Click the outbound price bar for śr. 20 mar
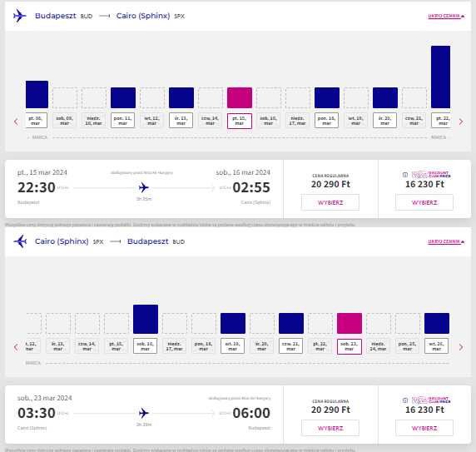Image resolution: width=476 pixels, height=452 pixels. (x=385, y=97)
